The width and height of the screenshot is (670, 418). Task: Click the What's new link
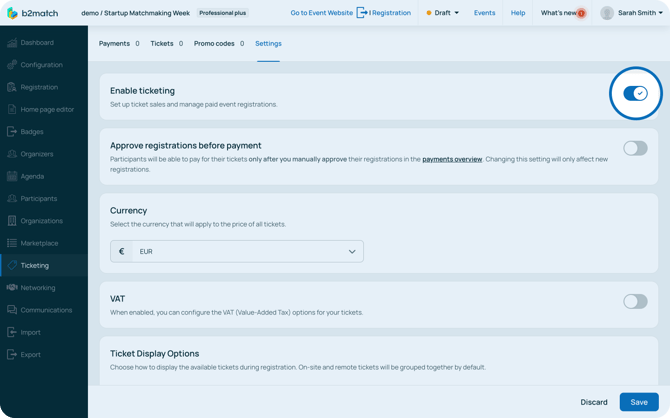558,13
